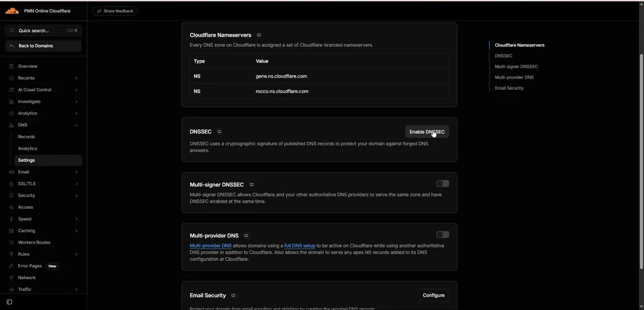Viewport: 644px width, 310px height.
Task: Expand the Traffic chevron
Action: click(76, 289)
